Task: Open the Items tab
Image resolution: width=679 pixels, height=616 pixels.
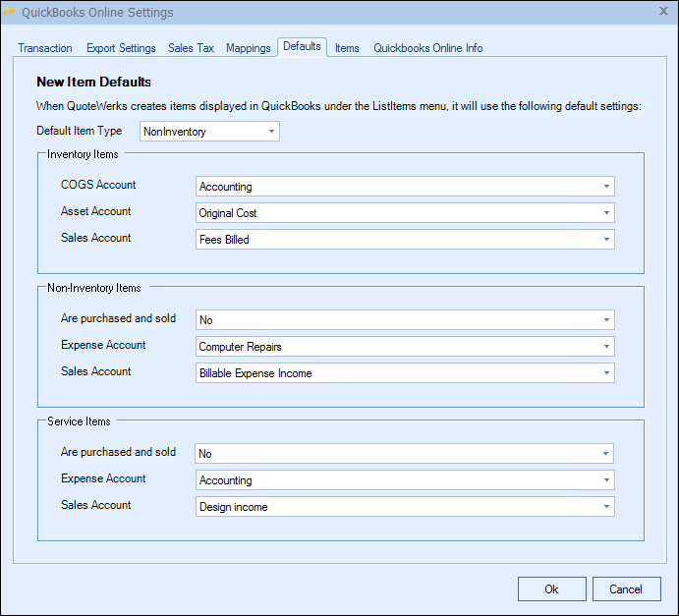Action: tap(347, 48)
